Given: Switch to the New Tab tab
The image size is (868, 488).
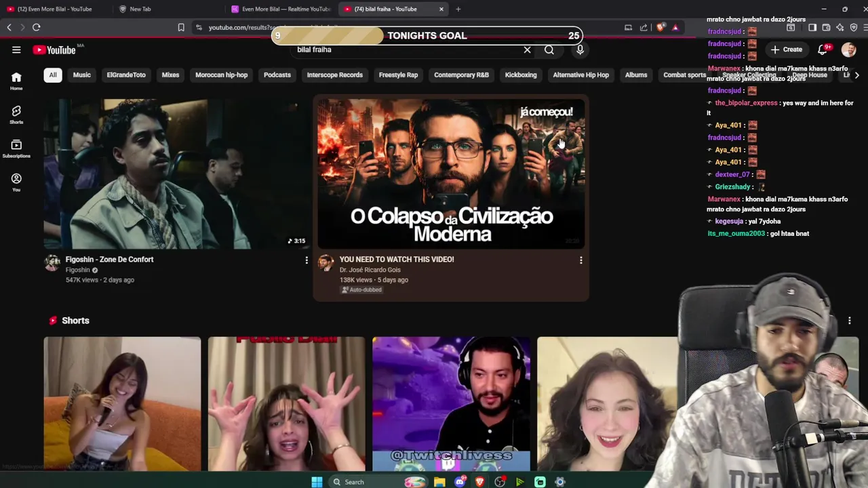Looking at the screenshot, I should 168,9.
